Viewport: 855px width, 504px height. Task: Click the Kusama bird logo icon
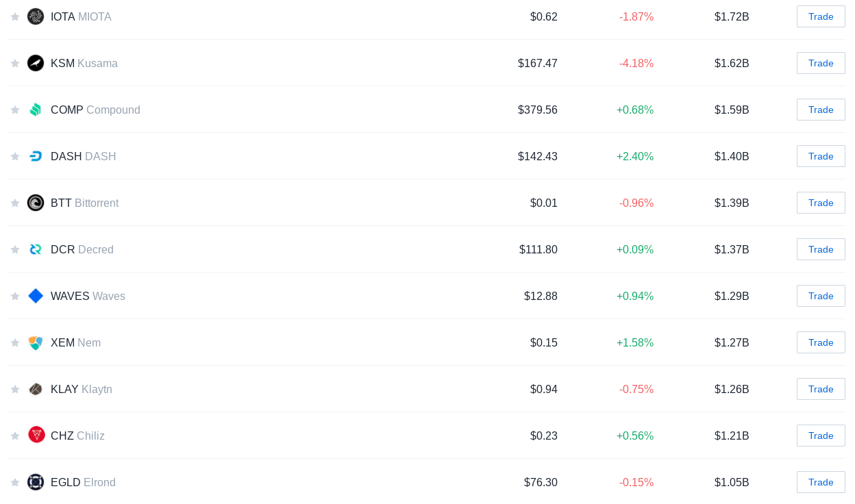point(36,63)
